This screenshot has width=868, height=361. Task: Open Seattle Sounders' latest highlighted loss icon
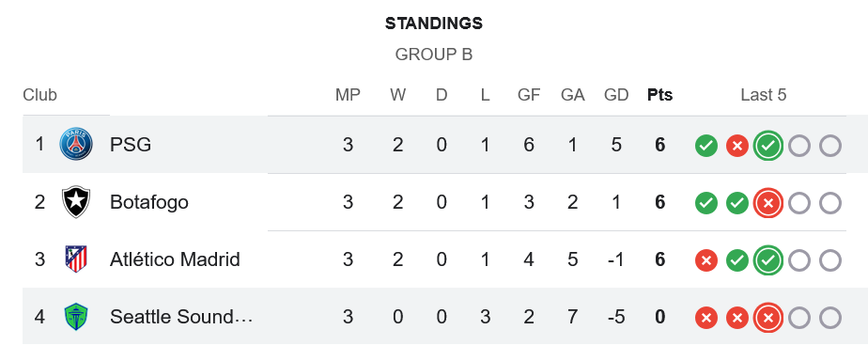pyautogui.click(x=768, y=318)
